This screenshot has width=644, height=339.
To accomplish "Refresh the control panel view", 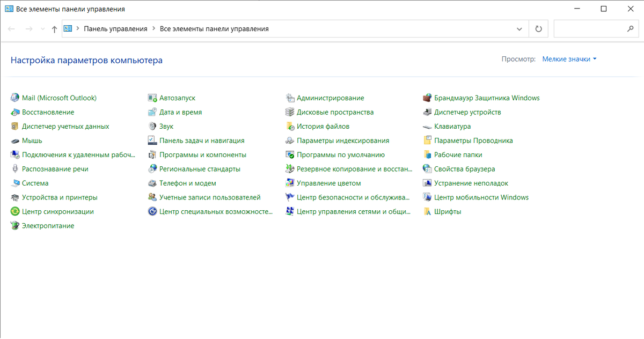I will point(539,29).
